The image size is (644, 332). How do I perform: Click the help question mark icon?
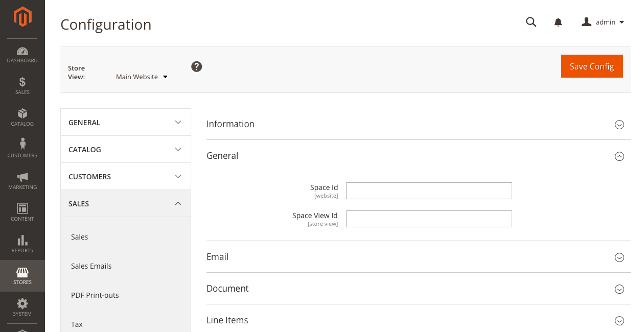(x=197, y=67)
